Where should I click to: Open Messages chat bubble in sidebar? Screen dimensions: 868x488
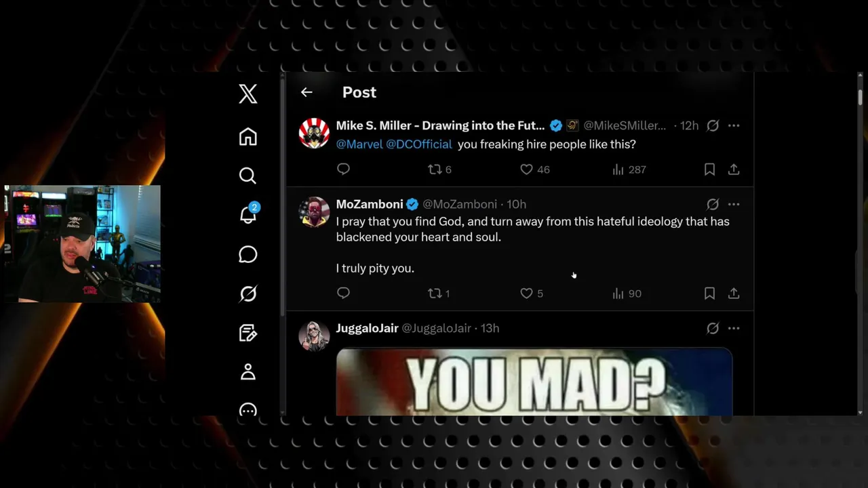248,254
